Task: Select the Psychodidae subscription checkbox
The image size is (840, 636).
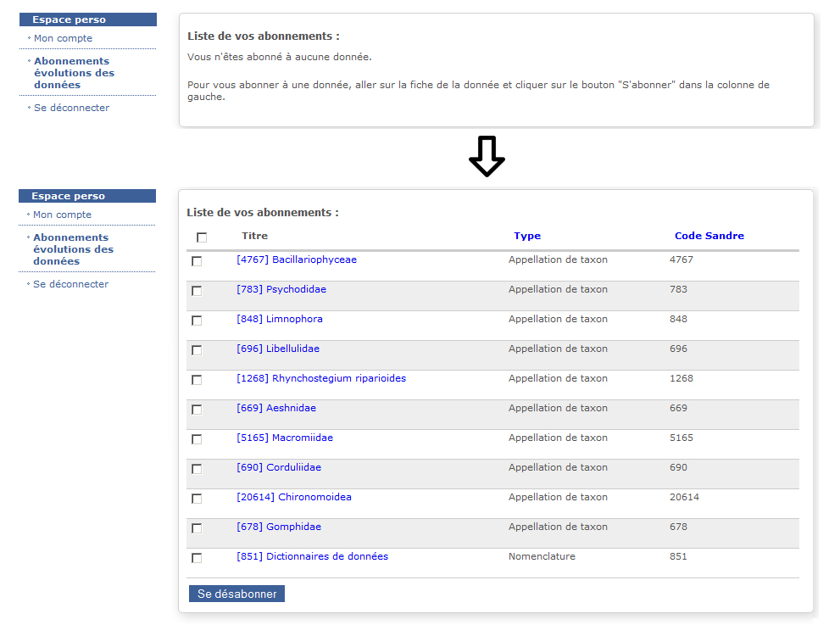Action: tap(197, 291)
